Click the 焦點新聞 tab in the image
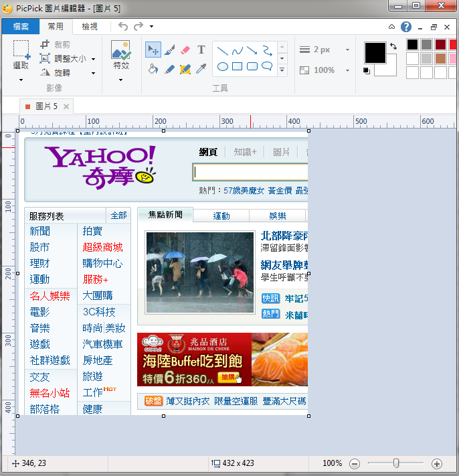The width and height of the screenshot is (459, 476). 165,215
